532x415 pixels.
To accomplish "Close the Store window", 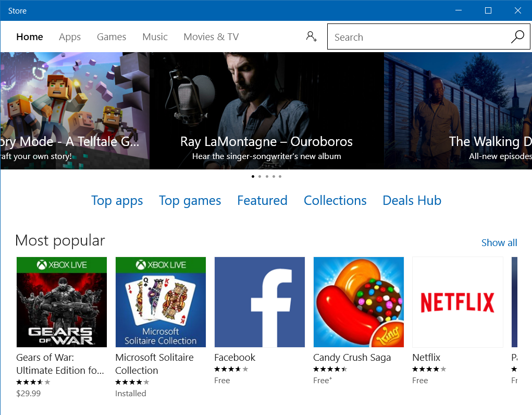I will 517,10.
